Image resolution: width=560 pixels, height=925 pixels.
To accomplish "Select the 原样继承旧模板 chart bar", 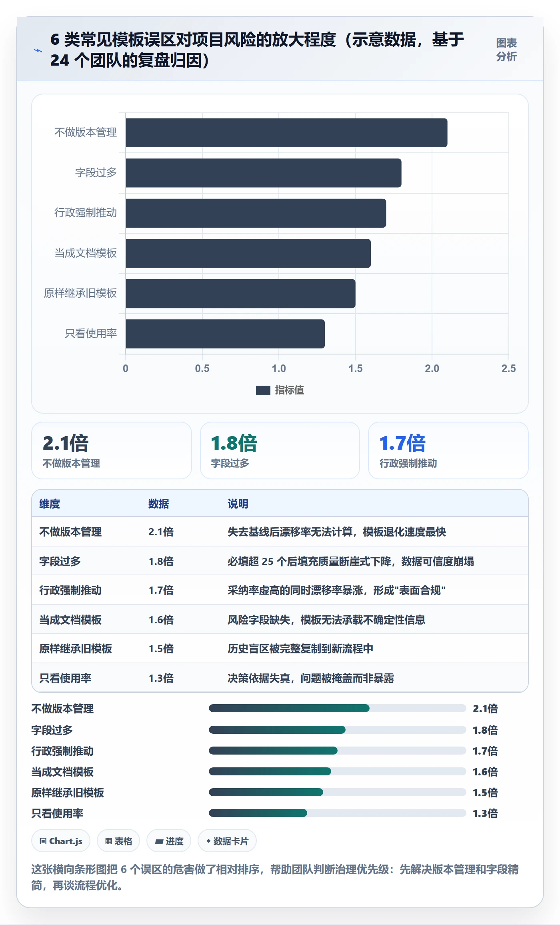I will point(240,294).
